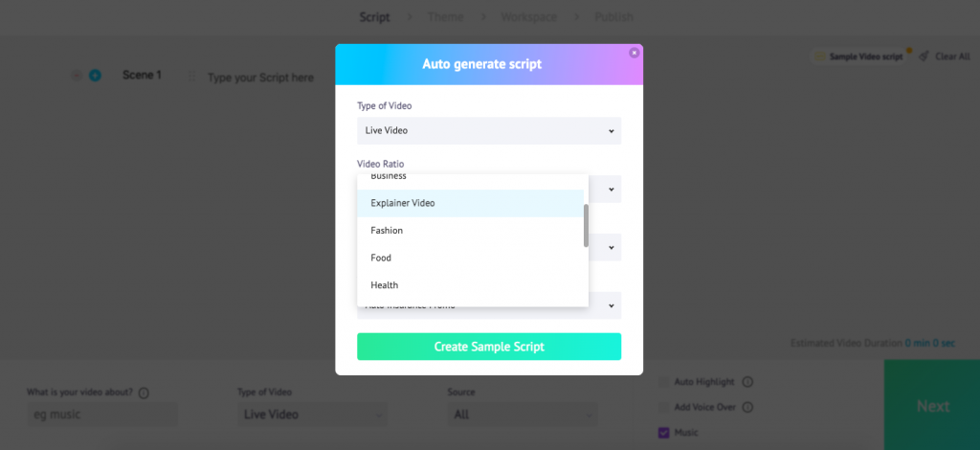Click the green Next button

[932, 405]
